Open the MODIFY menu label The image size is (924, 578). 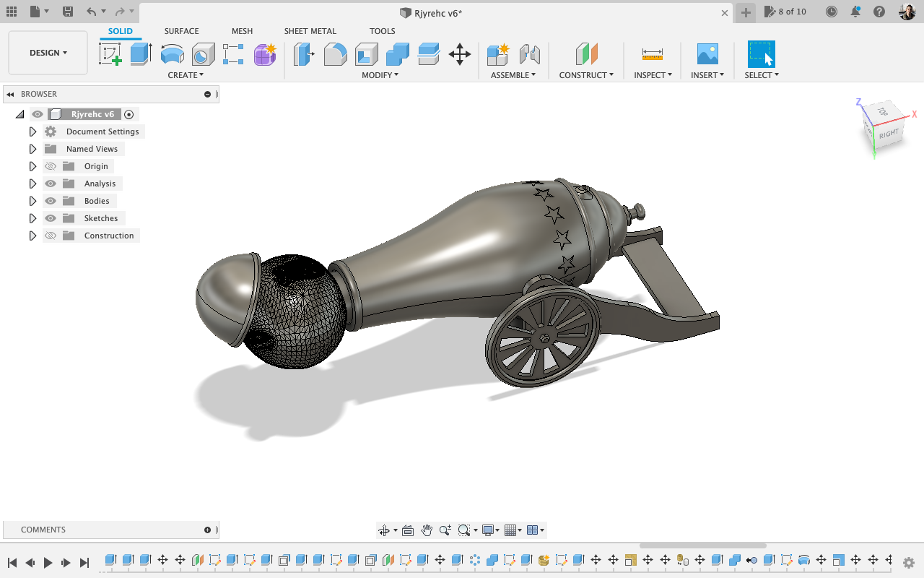click(380, 75)
